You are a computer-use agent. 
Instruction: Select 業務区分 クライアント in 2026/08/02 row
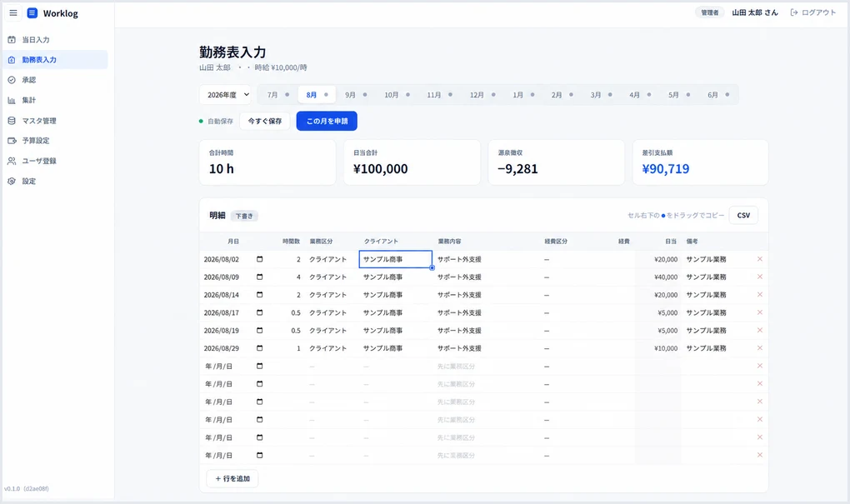pos(331,259)
